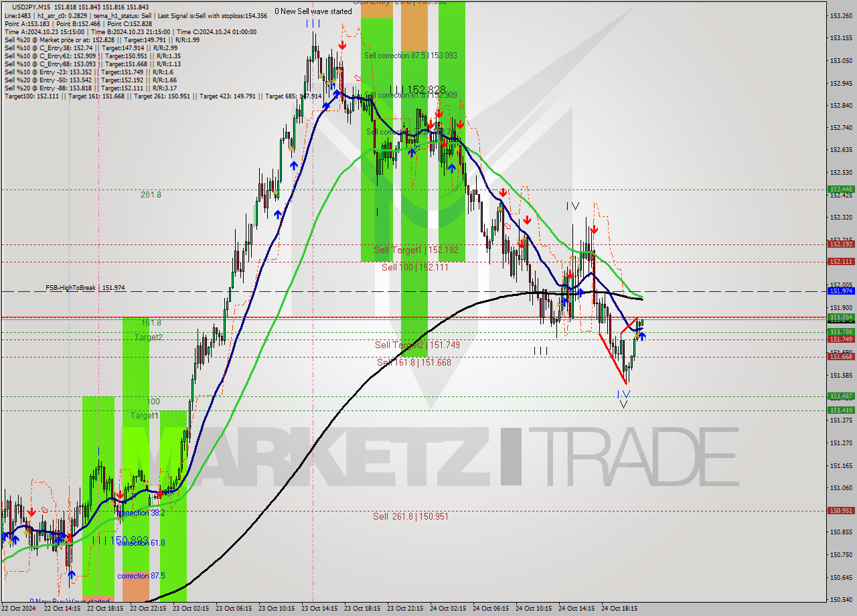Click the 'Target100: 152.111' targets summary line
Viewport: 857px width, 616px height.
point(163,96)
